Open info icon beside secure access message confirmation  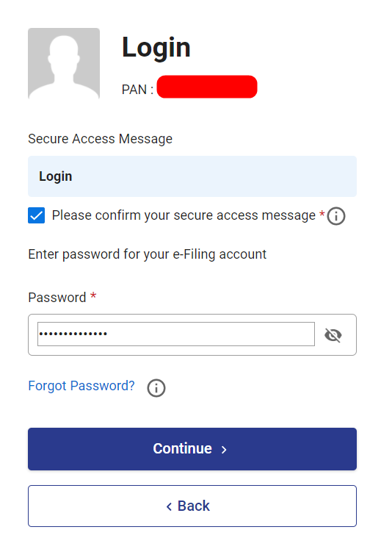tap(335, 216)
